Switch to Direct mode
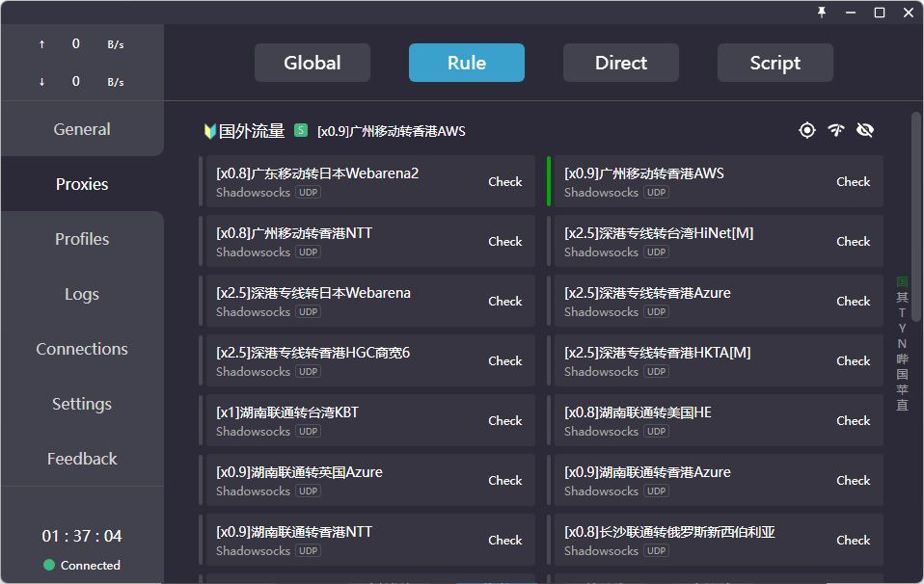Screen dimensions: 924x584 click(x=621, y=63)
